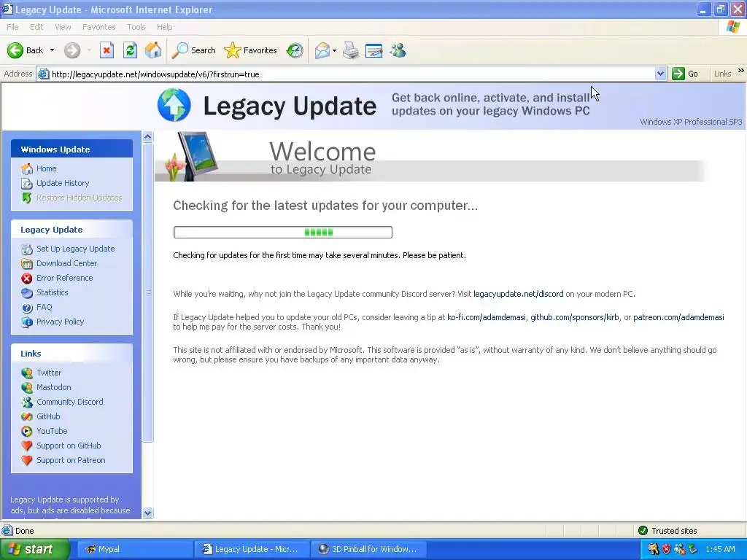747x560 pixels.
Task: Open the github.com/sponsors/kirb link
Action: point(575,317)
